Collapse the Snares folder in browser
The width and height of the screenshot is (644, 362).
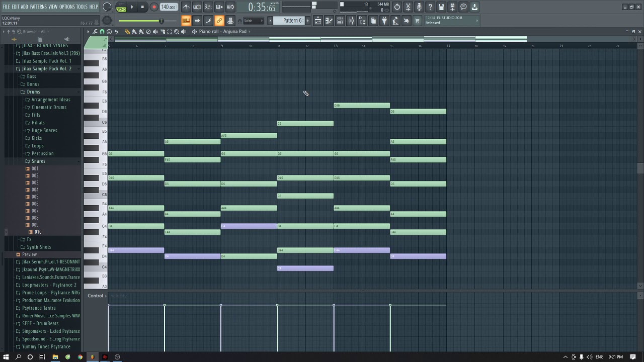(38, 161)
